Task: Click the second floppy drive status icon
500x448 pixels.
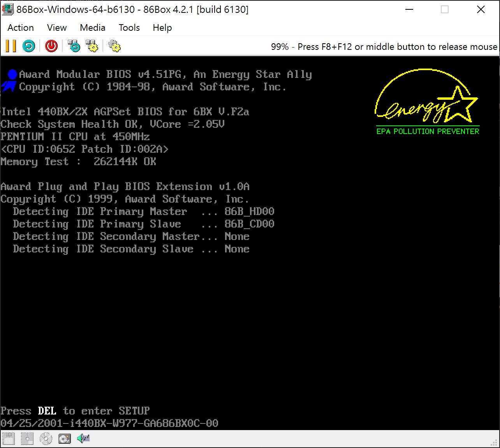Action: point(27,438)
